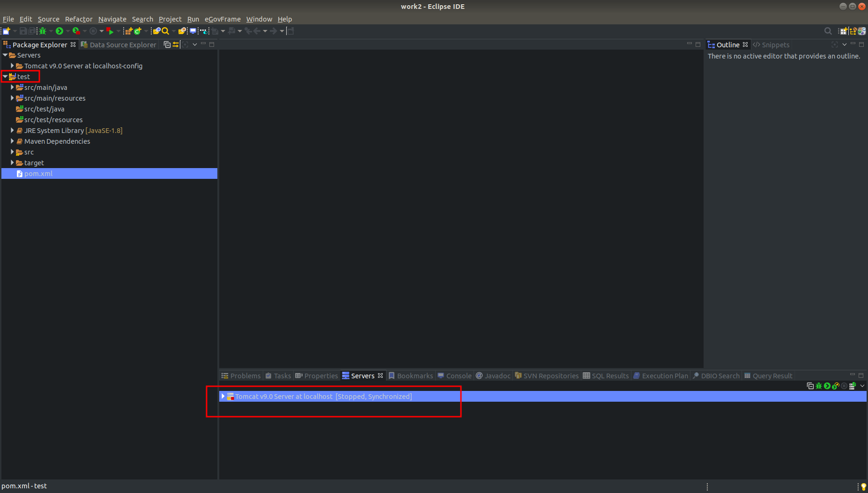Viewport: 868px width, 493px height.
Task: Maximize the Package Explorer panel
Action: [212, 44]
